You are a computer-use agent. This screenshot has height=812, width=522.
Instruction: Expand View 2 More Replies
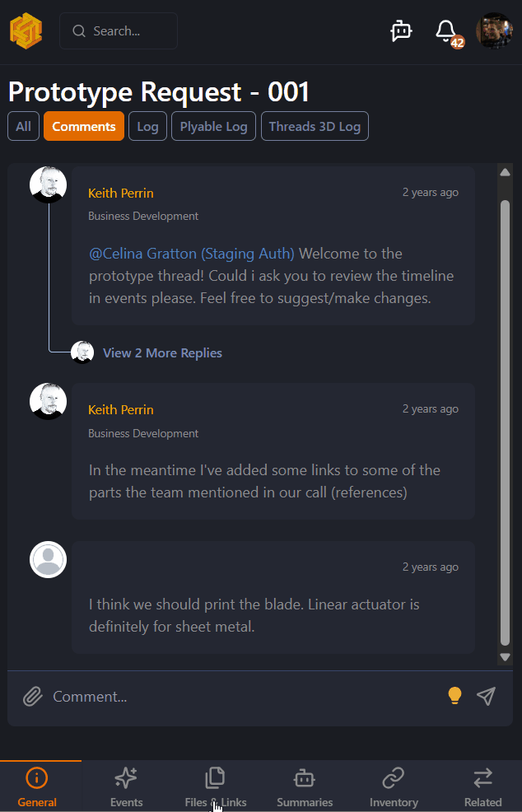162,352
